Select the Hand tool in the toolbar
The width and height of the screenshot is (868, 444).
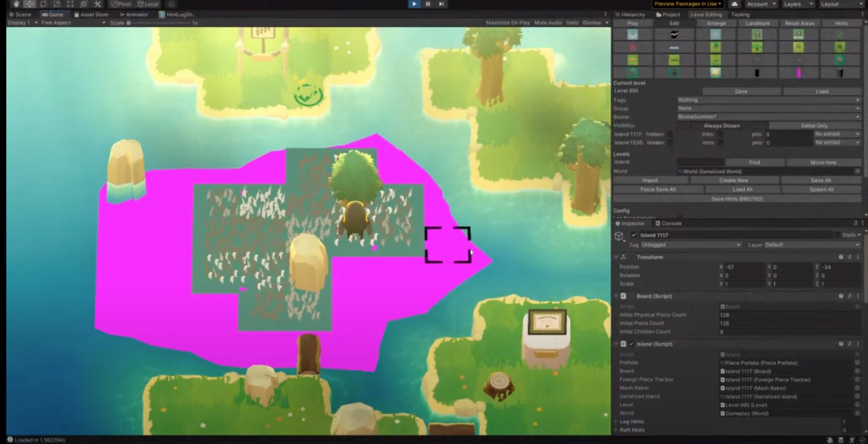[16, 4]
